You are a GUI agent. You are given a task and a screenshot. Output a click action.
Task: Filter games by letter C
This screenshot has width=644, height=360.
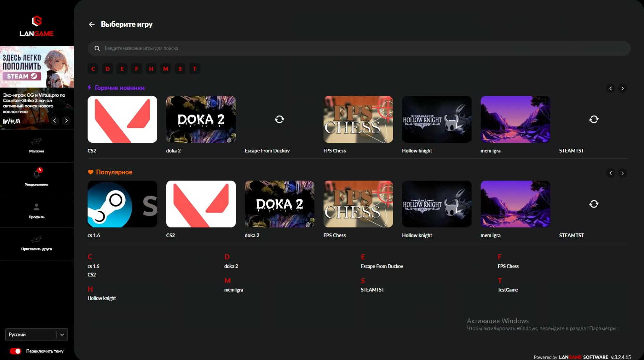click(x=93, y=69)
